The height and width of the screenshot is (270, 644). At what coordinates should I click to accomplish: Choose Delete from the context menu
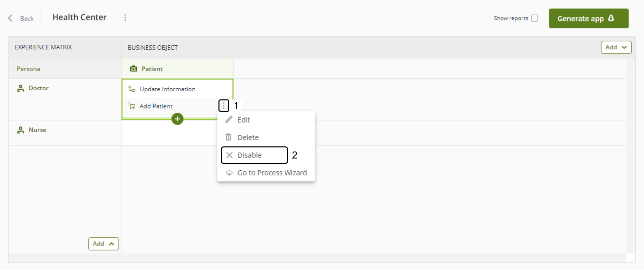pyautogui.click(x=248, y=137)
